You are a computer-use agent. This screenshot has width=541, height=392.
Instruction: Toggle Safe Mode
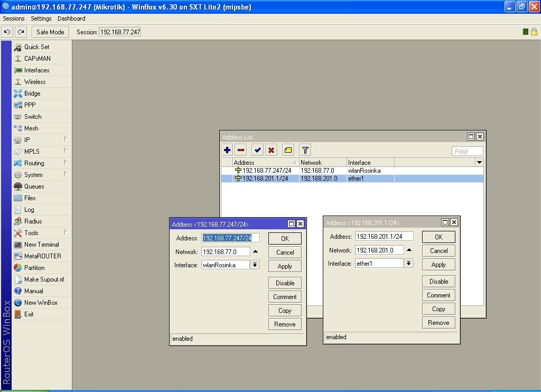(50, 32)
